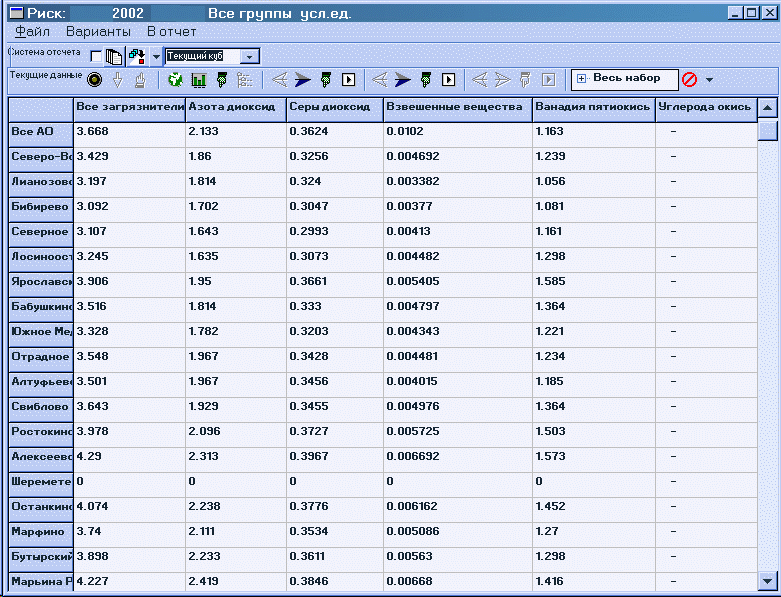The image size is (781, 597).
Task: Click the greyed hand in third navigation group
Action: click(525, 80)
